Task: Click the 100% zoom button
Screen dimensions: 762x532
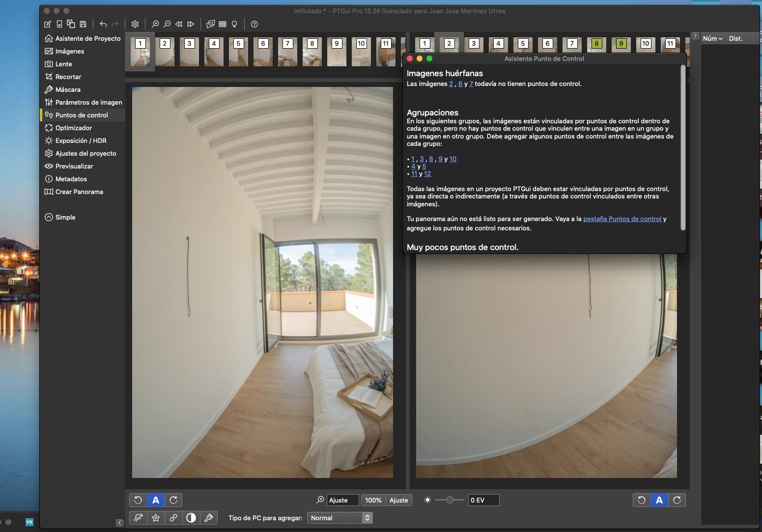Action: click(373, 500)
